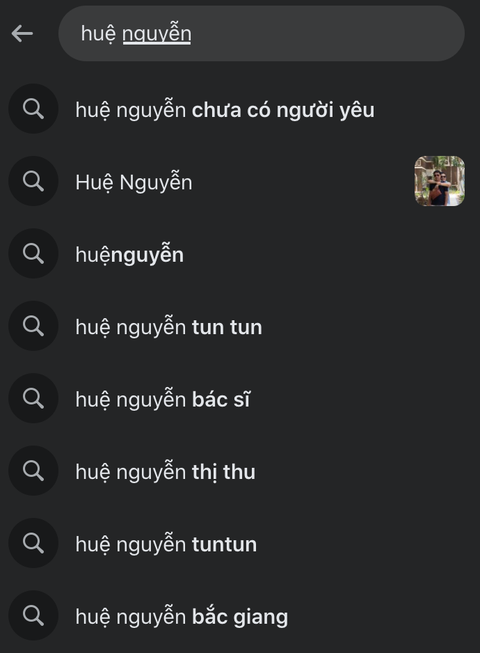Focus the search field containing 'huệ nguyễn'
Image resolution: width=480 pixels, height=653 pixels.
pyautogui.click(x=261, y=33)
